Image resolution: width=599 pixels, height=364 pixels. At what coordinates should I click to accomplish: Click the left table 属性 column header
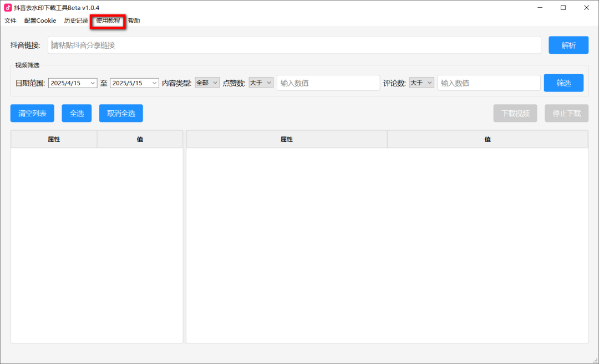pyautogui.click(x=54, y=139)
